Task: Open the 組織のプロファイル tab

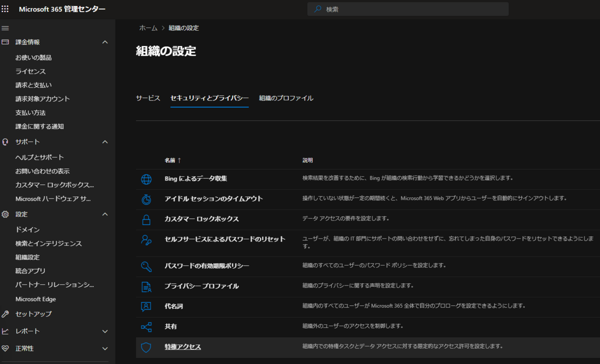Action: (286, 98)
